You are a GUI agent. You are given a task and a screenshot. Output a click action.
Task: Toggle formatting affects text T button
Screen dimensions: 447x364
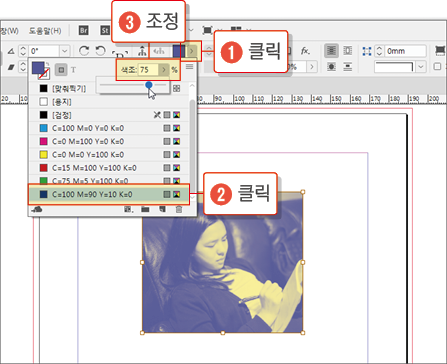coord(73,70)
